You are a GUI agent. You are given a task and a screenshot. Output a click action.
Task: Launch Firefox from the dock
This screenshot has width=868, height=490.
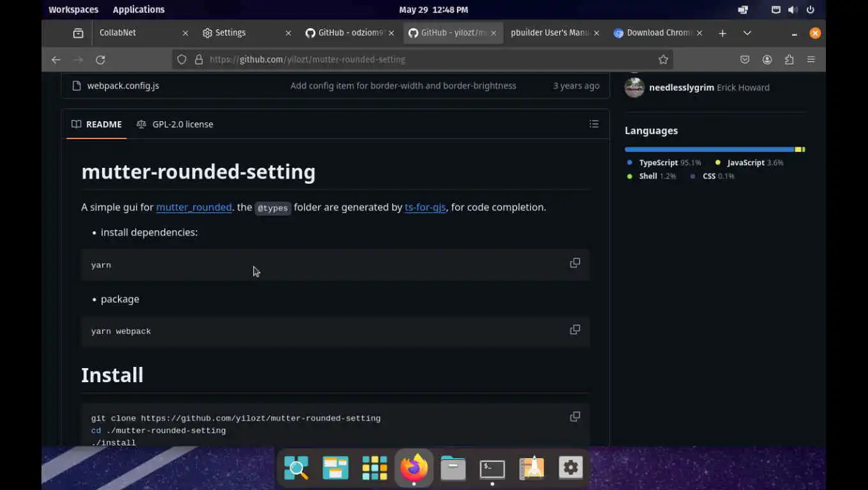414,468
